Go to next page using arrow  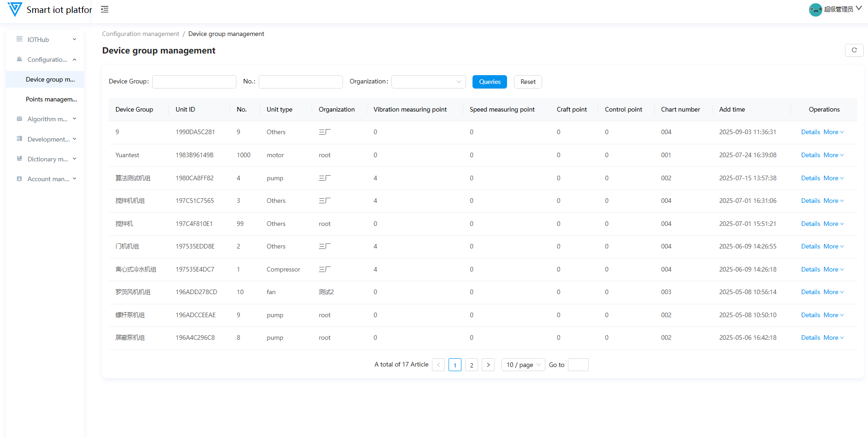pos(488,365)
